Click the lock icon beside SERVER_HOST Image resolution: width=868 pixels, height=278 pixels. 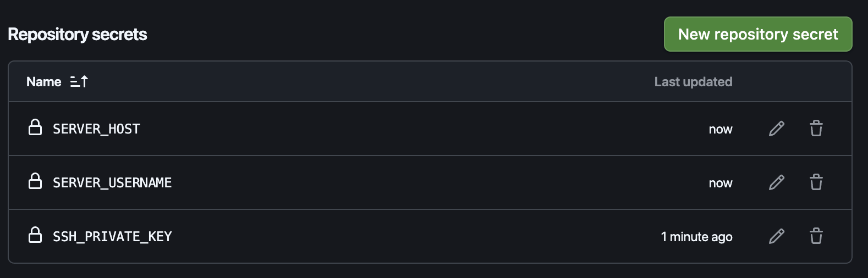pos(35,127)
